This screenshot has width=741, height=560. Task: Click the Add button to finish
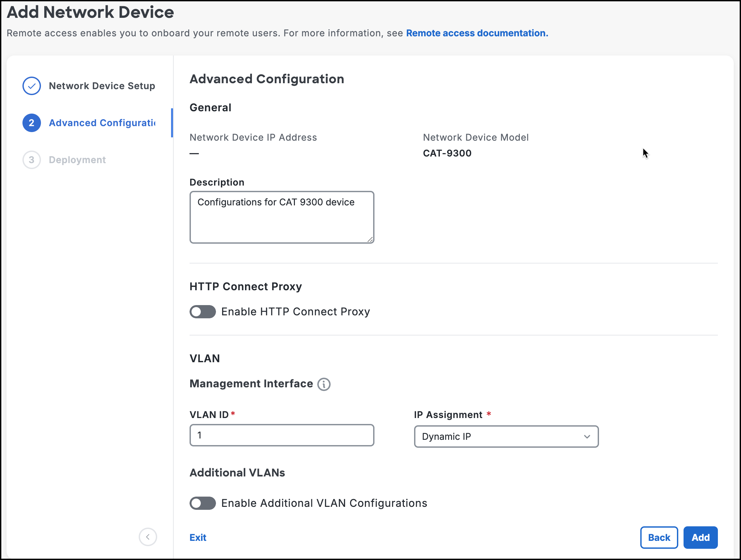point(700,537)
